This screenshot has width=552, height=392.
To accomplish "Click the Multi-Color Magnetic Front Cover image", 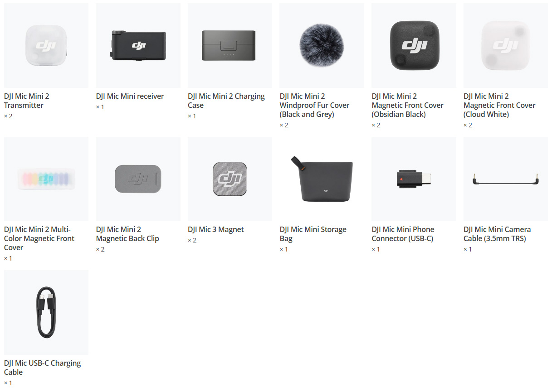I will pyautogui.click(x=46, y=179).
